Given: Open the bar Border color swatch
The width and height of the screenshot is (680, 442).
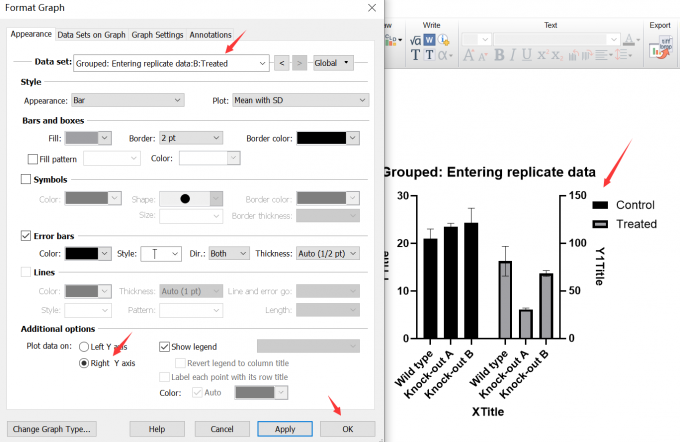Looking at the screenshot, I should click(328, 138).
